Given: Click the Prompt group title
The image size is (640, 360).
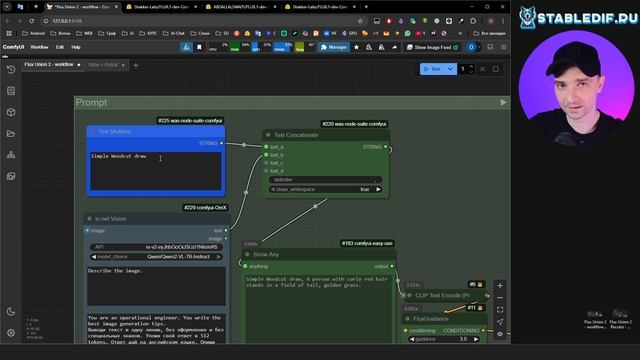Looking at the screenshot, I should (x=91, y=102).
